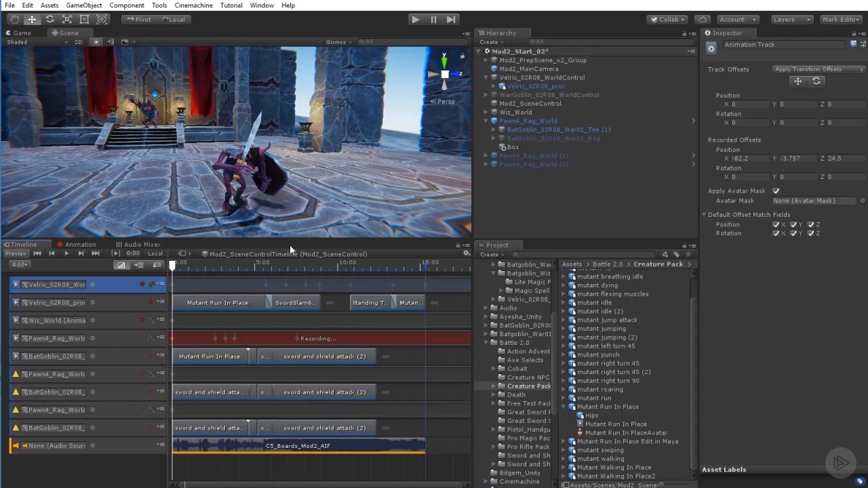
Task: Select the CS_Boards_Mod2_AIF audio clip
Action: coord(298,445)
